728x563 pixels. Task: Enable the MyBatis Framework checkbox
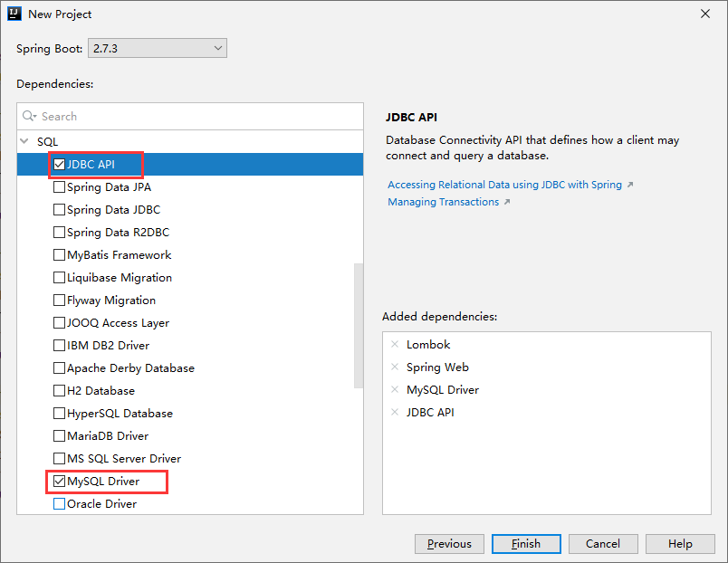59,255
